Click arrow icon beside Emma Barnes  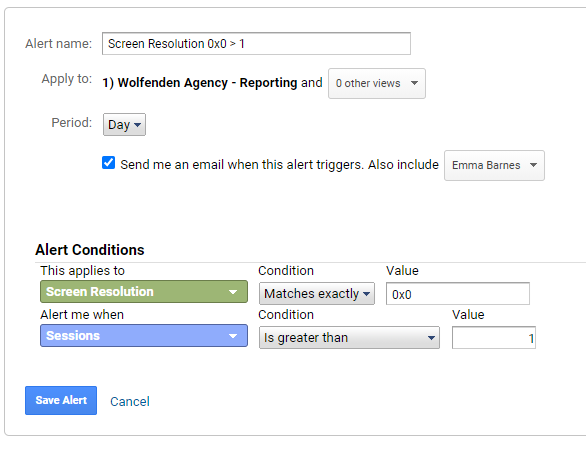[x=533, y=165]
